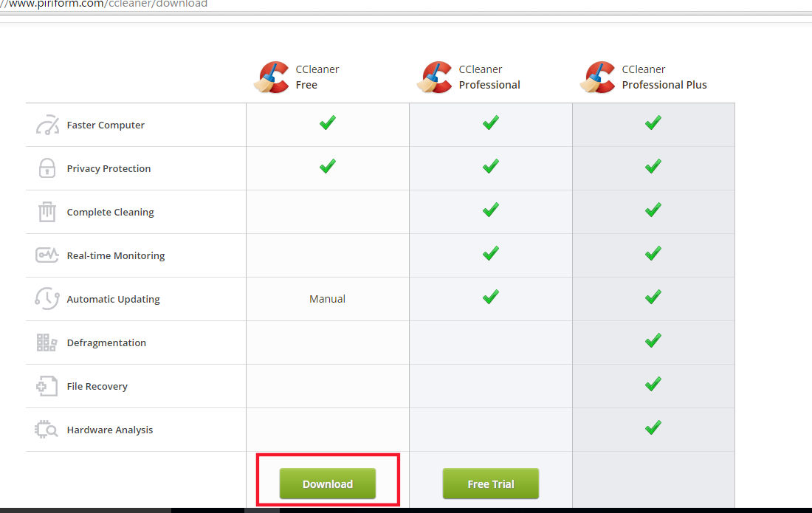Screen dimensions: 812x513
Task: Download the free CCleaner version
Action: click(x=327, y=483)
